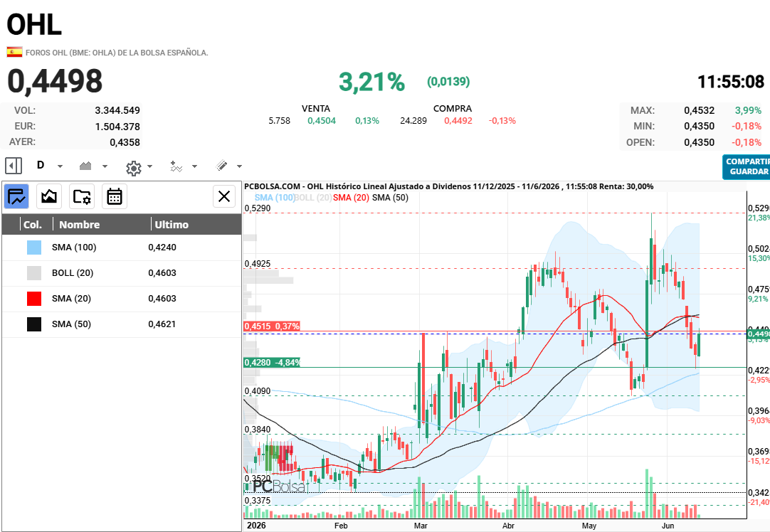
Task: Expand the chart type dropdown arrow
Action: point(105,166)
